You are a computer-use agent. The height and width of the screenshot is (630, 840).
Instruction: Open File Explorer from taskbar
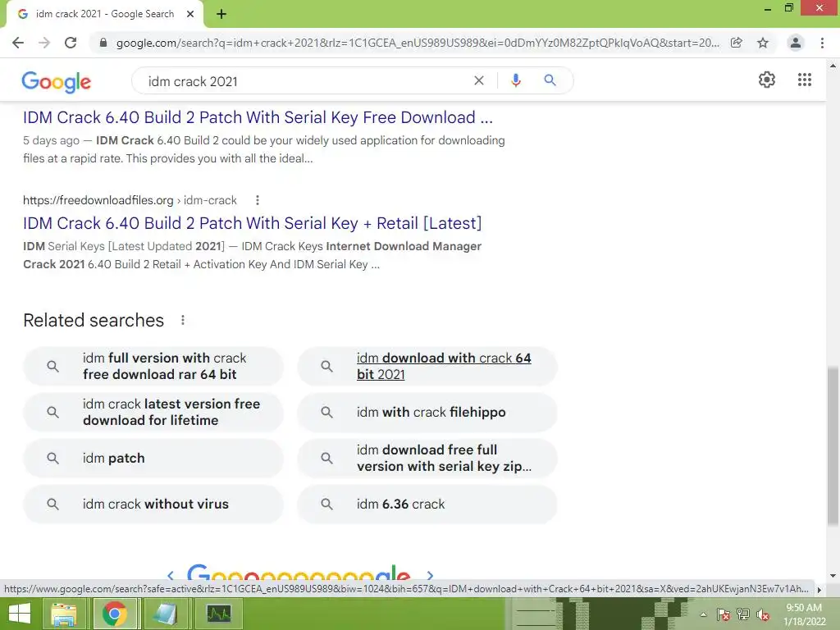(x=63, y=614)
